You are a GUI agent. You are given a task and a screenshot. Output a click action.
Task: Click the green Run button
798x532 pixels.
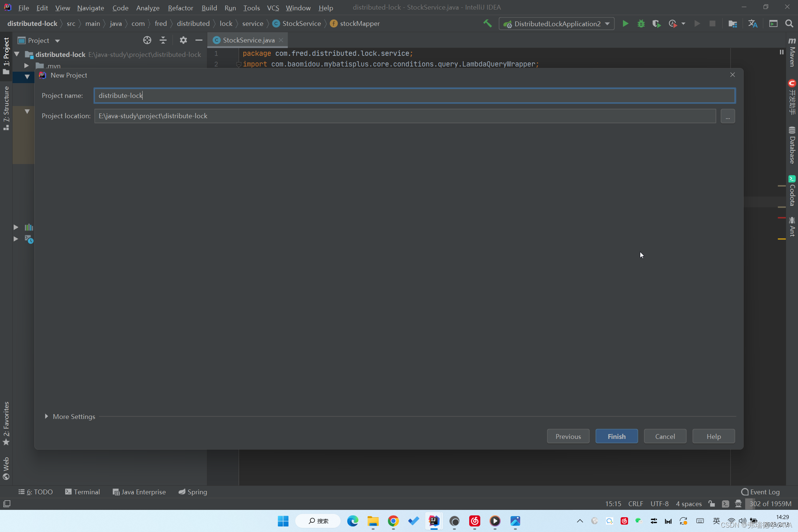(x=625, y=24)
